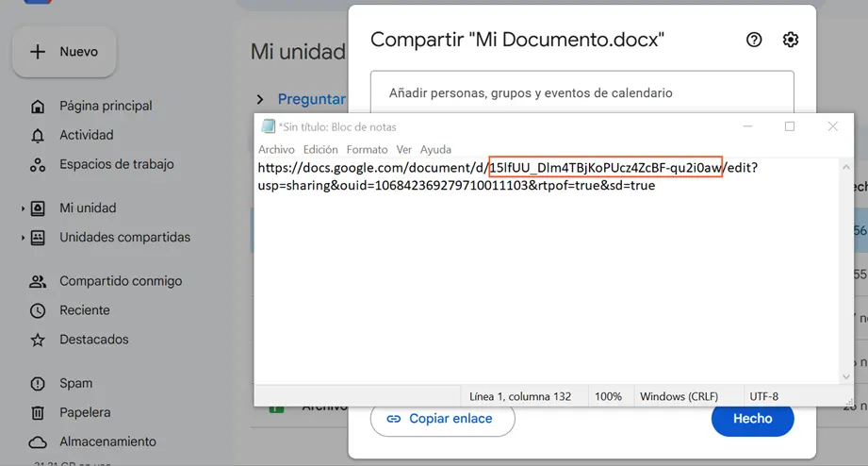Screen dimensions: 868x466
Task: Click the Notepad app icon in title bar
Action: [x=268, y=127]
